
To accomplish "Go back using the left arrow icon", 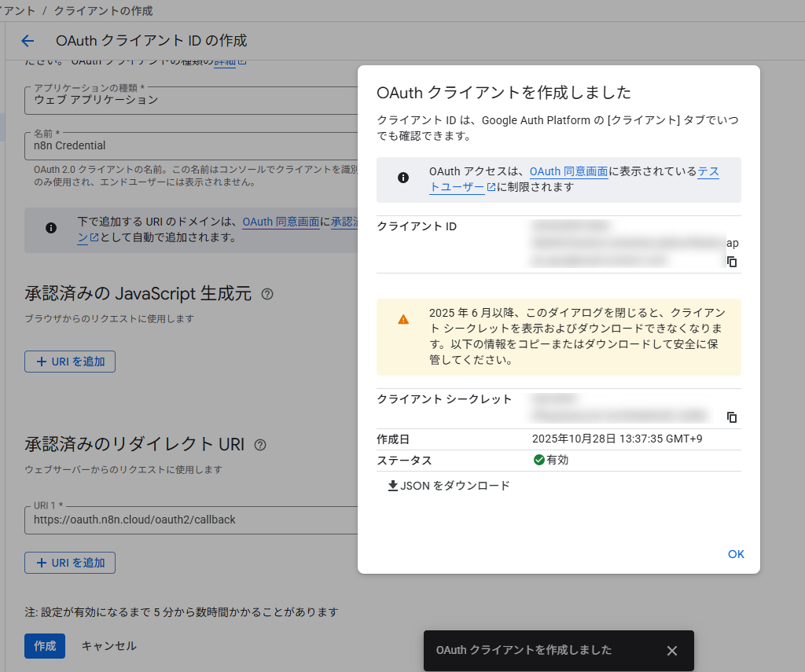I will [28, 41].
